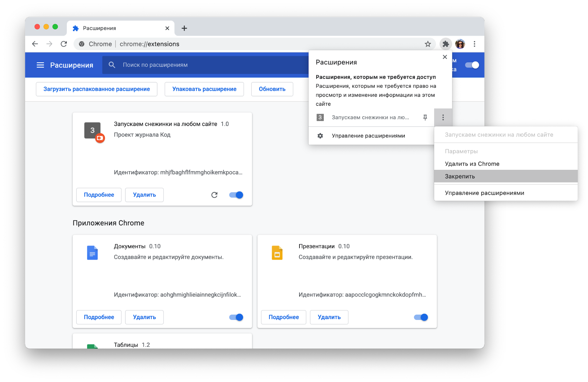Bookmark this page with the star icon
588x382 pixels.
click(x=428, y=44)
